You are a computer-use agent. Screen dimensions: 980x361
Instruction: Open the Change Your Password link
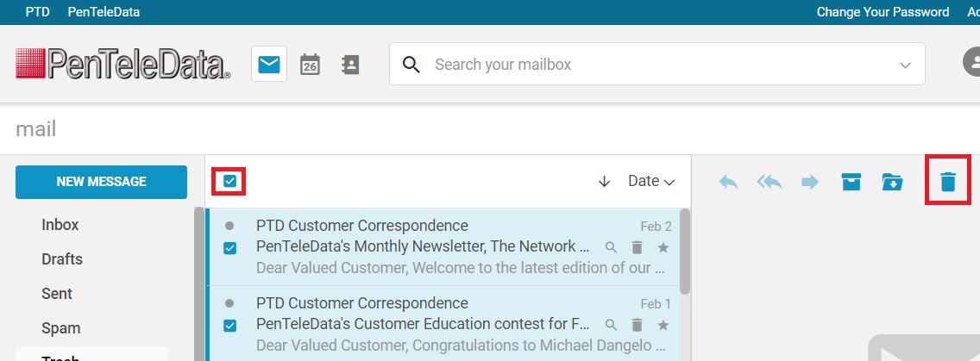pyautogui.click(x=883, y=12)
